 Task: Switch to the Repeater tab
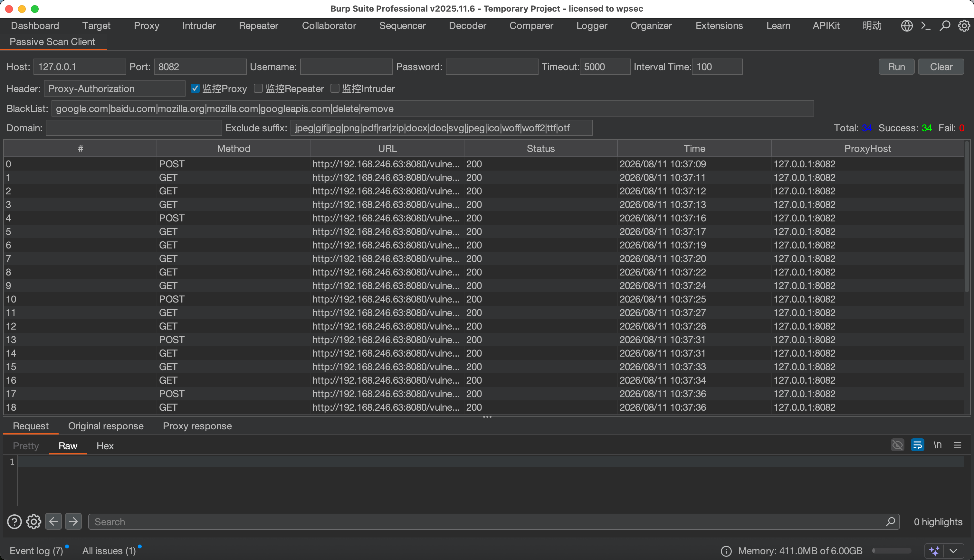tap(258, 26)
